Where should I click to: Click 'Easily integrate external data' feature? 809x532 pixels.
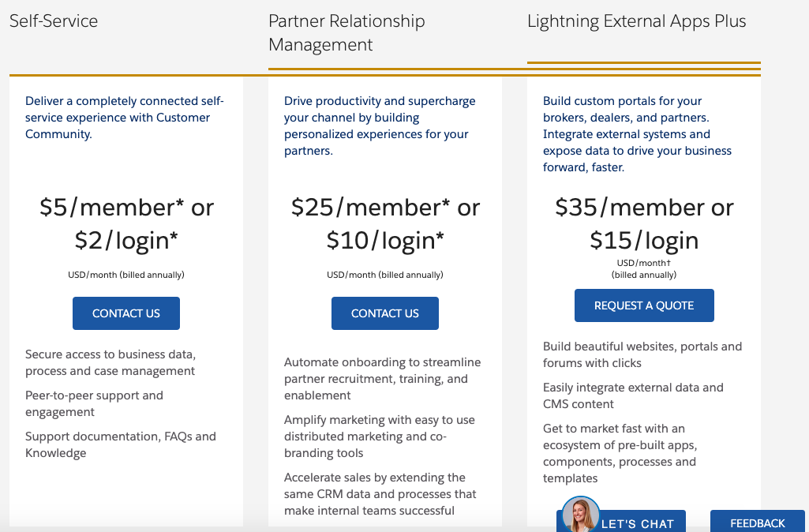pyautogui.click(x=633, y=395)
